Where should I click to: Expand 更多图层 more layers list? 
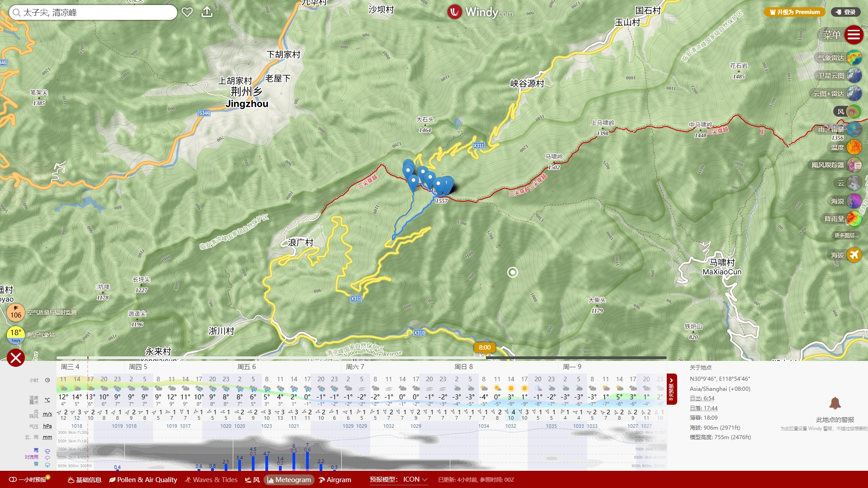(x=845, y=235)
